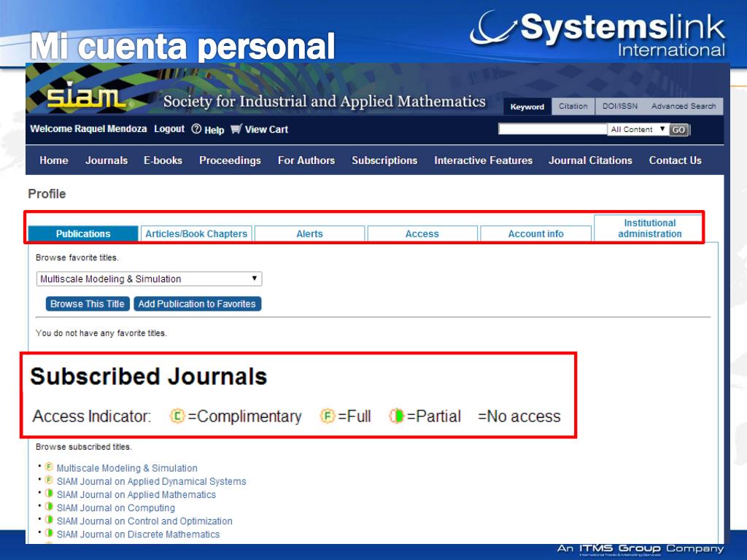Click inside the search text field
Image resolution: width=747 pixels, height=560 pixels.
click(x=553, y=129)
